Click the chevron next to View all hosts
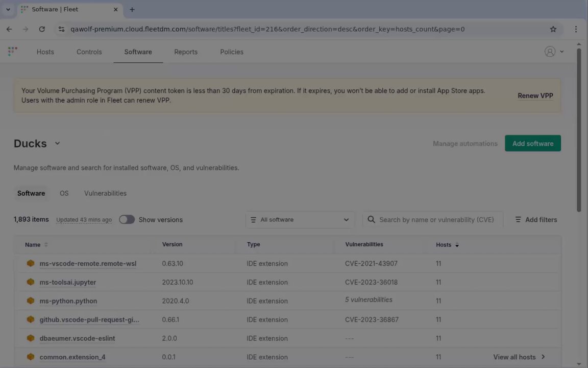Image resolution: width=588 pixels, height=368 pixels. [x=543, y=357]
